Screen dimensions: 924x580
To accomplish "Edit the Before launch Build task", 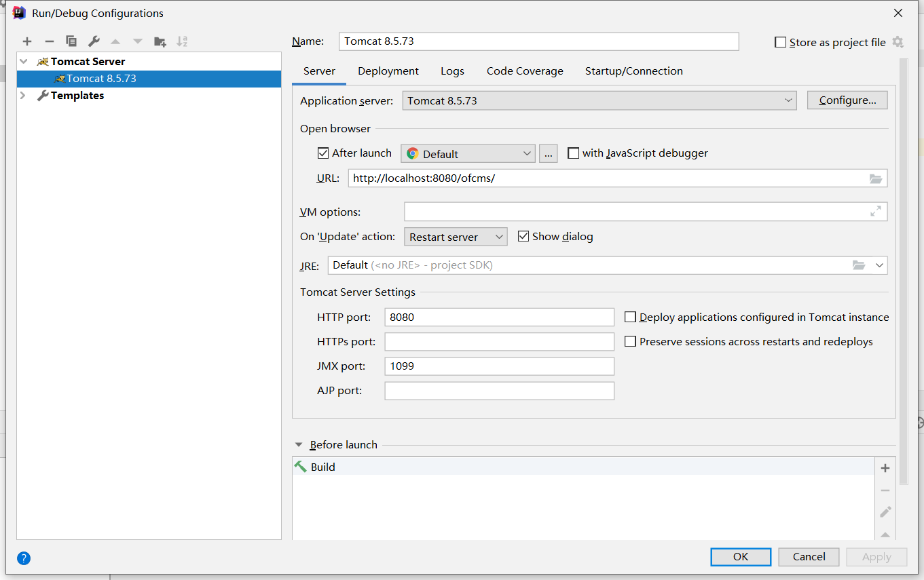I will click(x=885, y=511).
